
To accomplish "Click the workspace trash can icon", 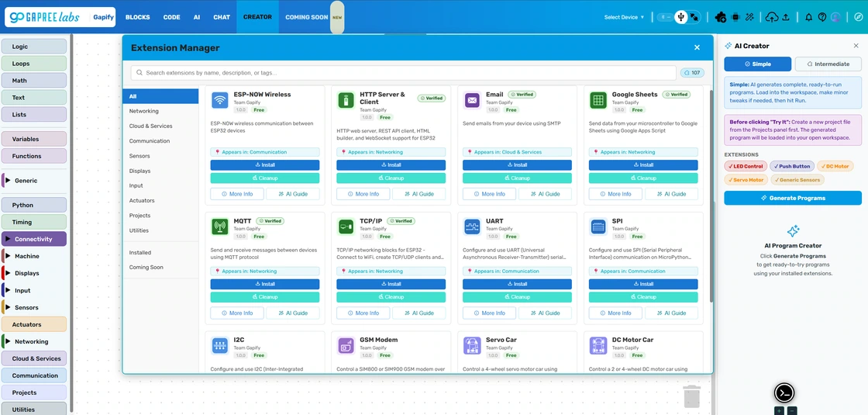I will point(692,396).
